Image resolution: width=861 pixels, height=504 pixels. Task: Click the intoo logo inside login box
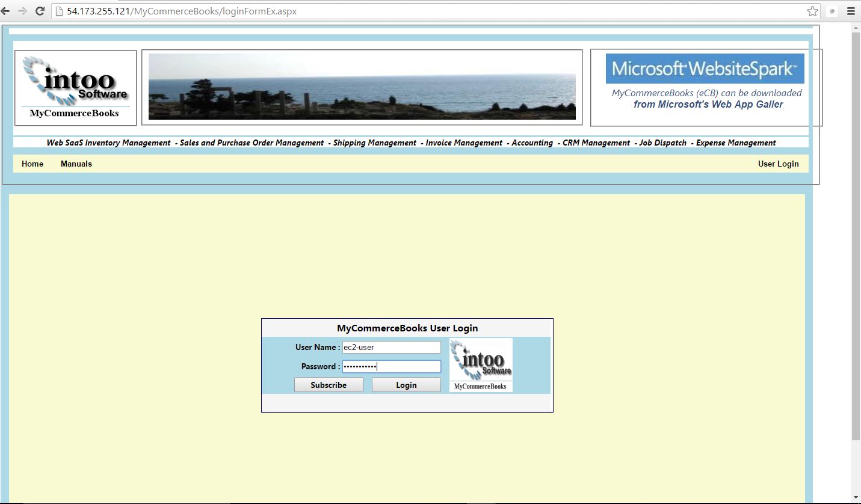tap(481, 365)
